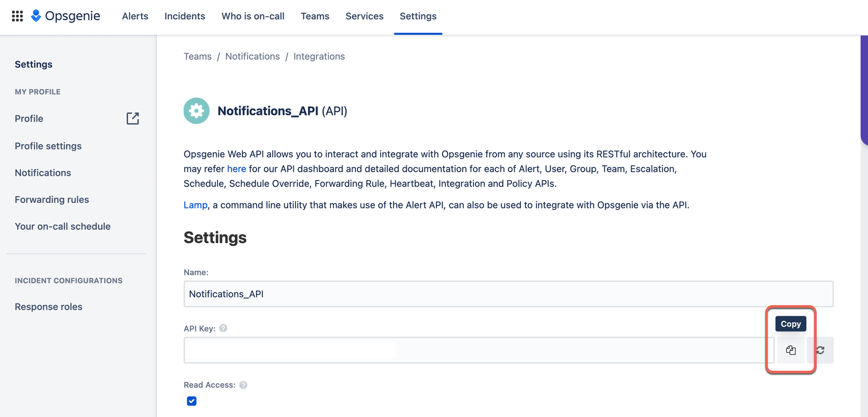Click the Name input field

(509, 294)
